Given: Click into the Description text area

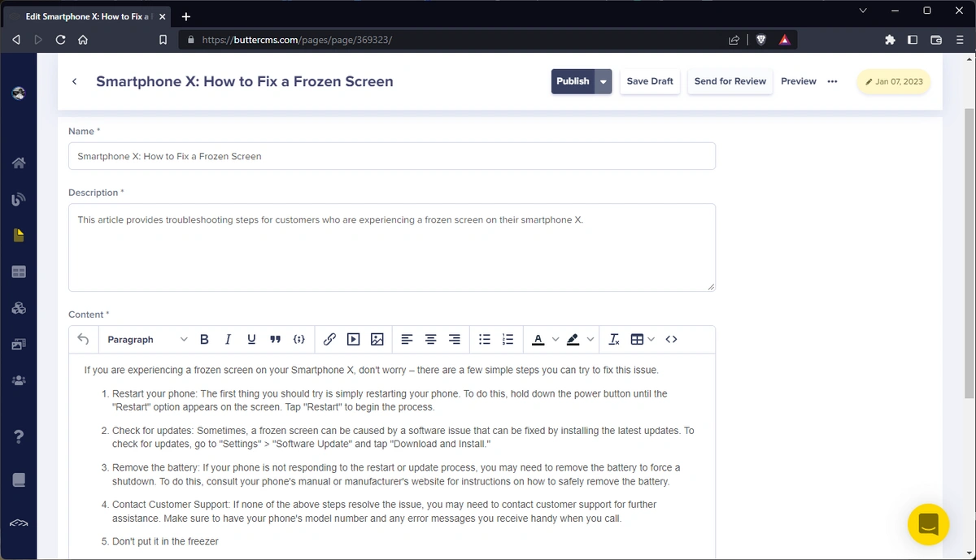Looking at the screenshot, I should 392,247.
